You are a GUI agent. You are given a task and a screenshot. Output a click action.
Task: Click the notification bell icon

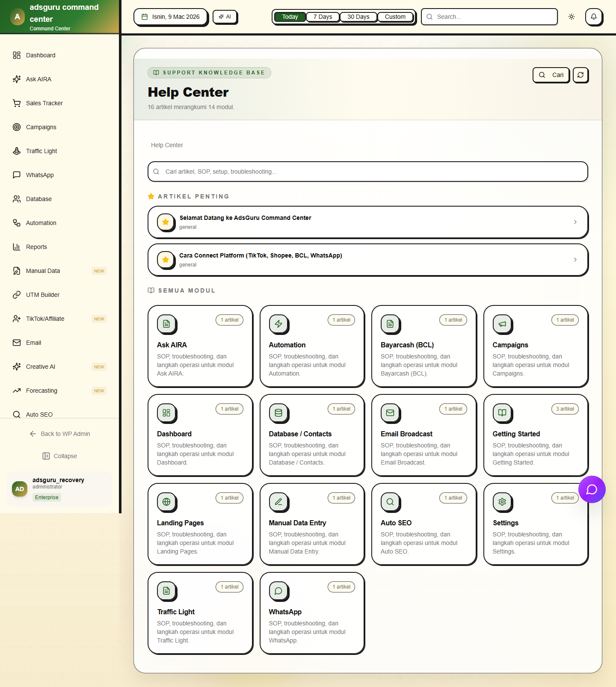click(593, 17)
